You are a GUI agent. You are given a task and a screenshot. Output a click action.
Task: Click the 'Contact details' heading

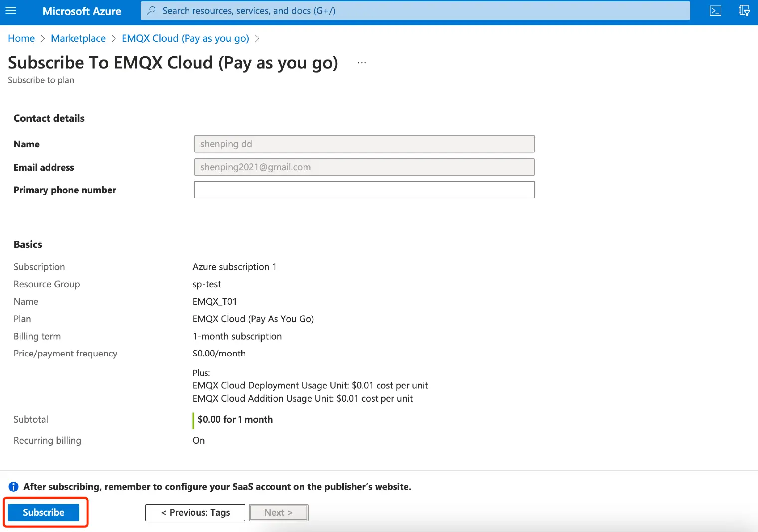point(49,118)
